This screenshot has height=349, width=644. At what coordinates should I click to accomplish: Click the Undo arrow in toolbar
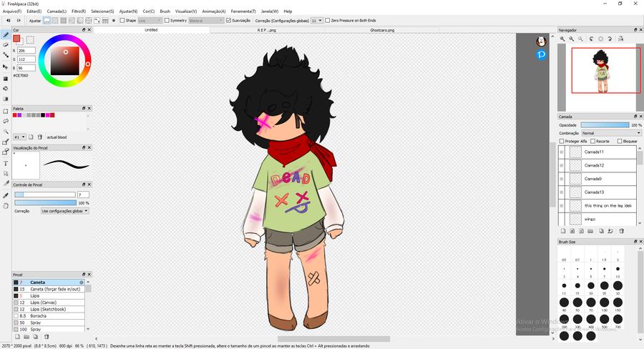click(8, 20)
